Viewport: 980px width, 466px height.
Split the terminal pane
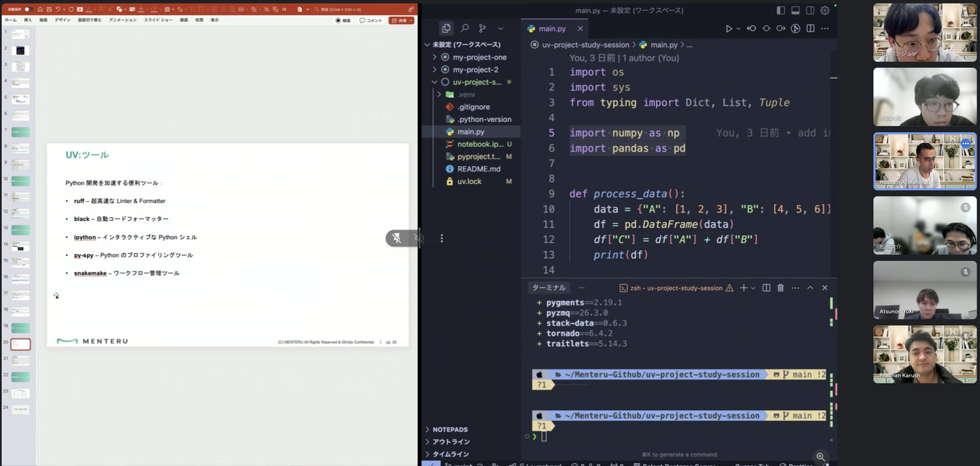click(766, 288)
